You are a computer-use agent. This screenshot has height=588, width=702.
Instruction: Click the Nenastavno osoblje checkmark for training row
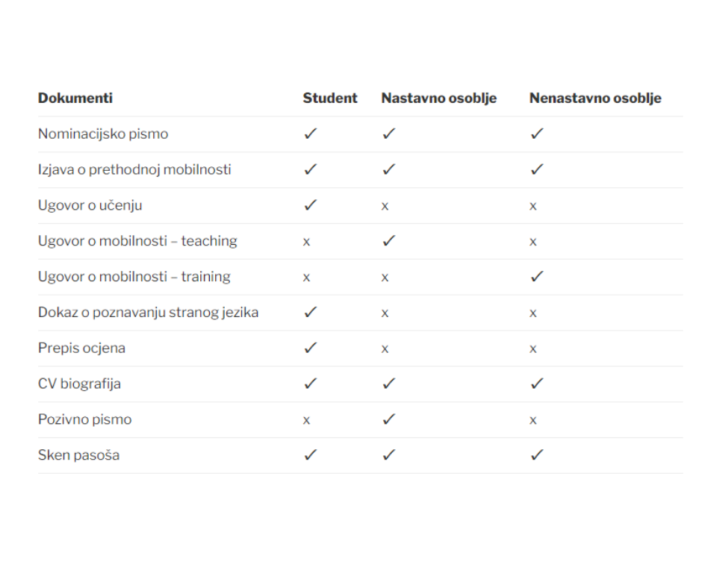[x=537, y=276]
